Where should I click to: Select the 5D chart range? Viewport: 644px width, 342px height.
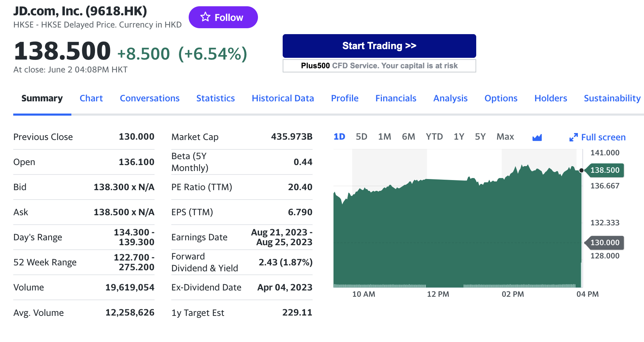pos(362,137)
